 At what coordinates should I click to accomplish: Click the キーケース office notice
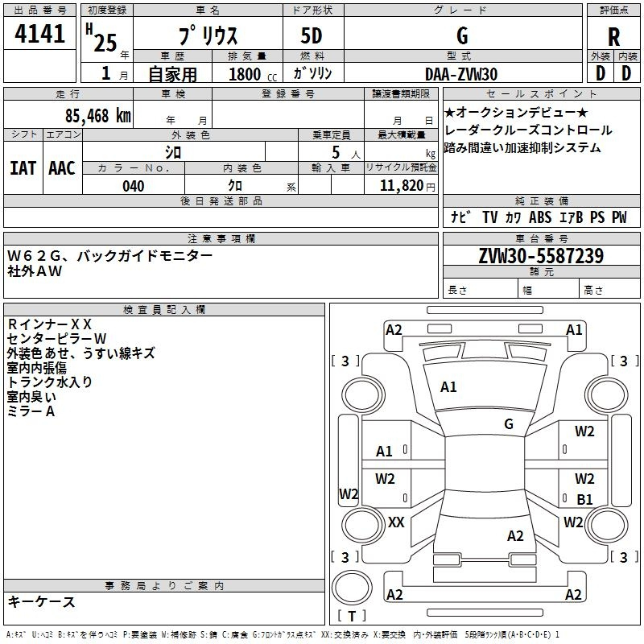point(42,601)
